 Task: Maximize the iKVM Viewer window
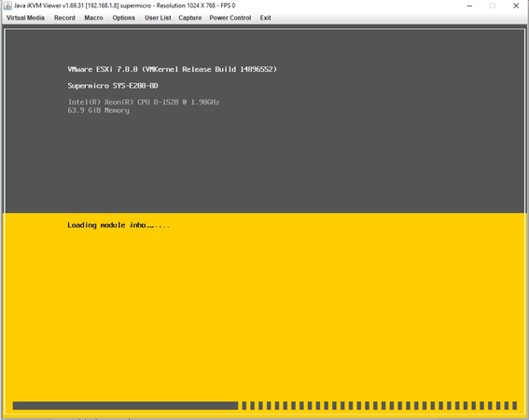pos(493,6)
